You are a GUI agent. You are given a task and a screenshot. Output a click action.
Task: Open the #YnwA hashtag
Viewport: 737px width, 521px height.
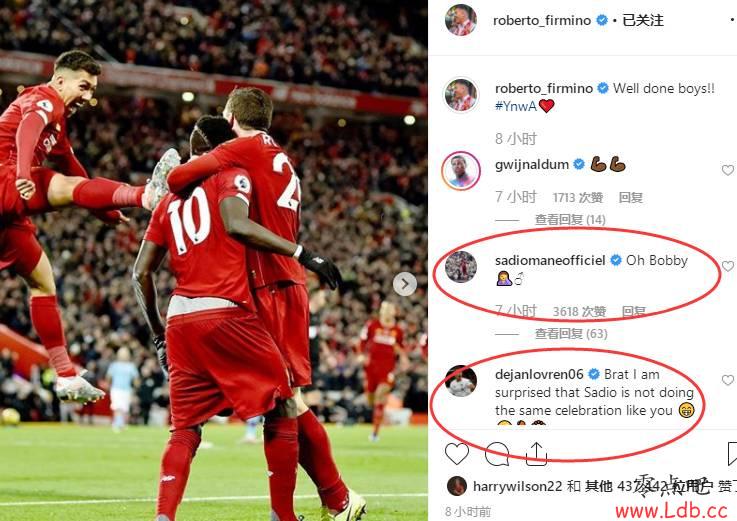(x=516, y=106)
